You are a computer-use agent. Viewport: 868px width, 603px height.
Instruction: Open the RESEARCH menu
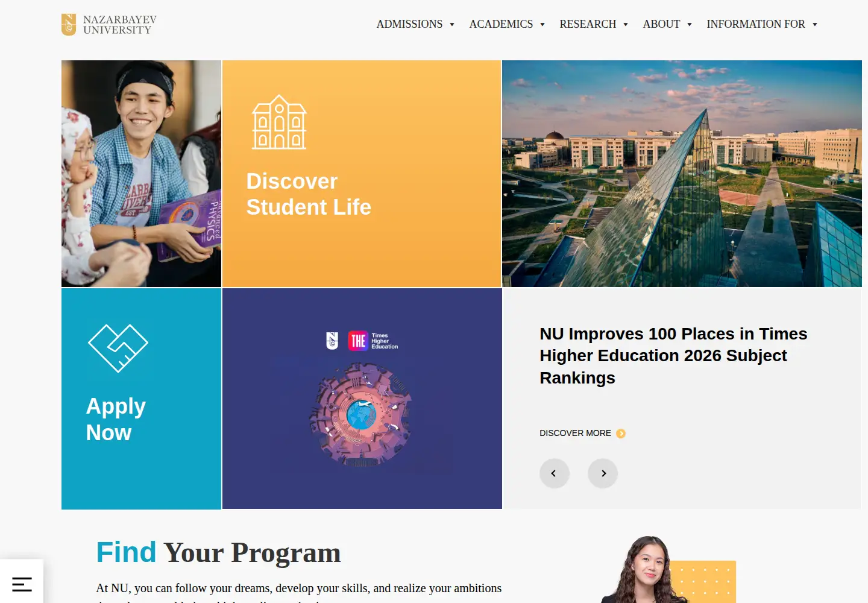(588, 24)
